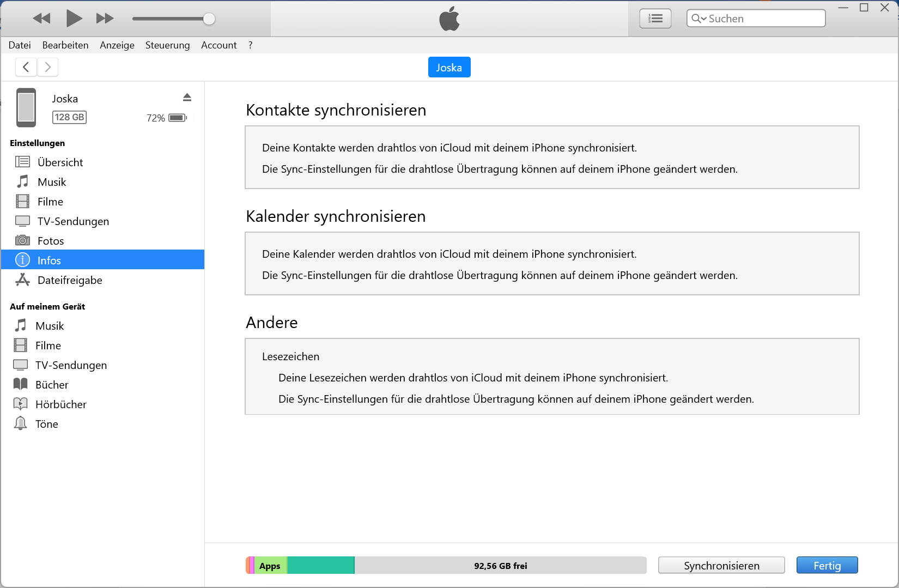899x588 pixels.
Task: Click the battery level icon
Action: [178, 118]
